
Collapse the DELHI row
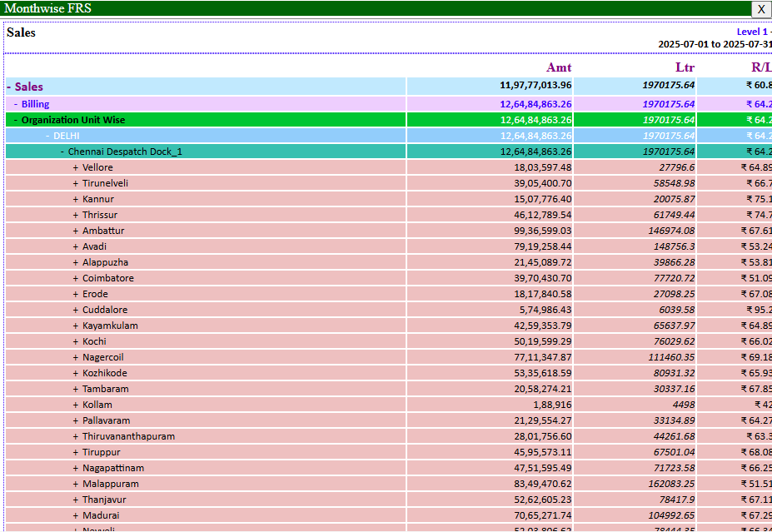(47, 136)
